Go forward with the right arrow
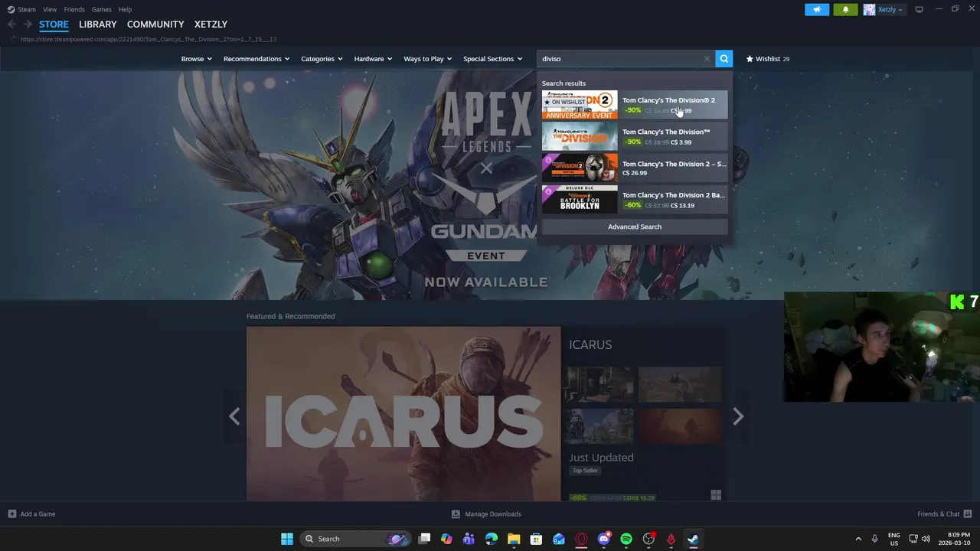 point(28,24)
